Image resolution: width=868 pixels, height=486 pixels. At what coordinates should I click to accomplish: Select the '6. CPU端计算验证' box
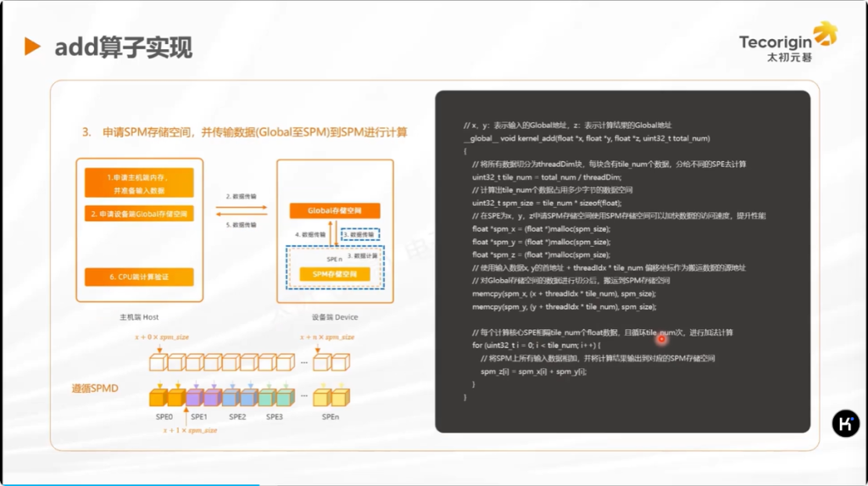(139, 277)
